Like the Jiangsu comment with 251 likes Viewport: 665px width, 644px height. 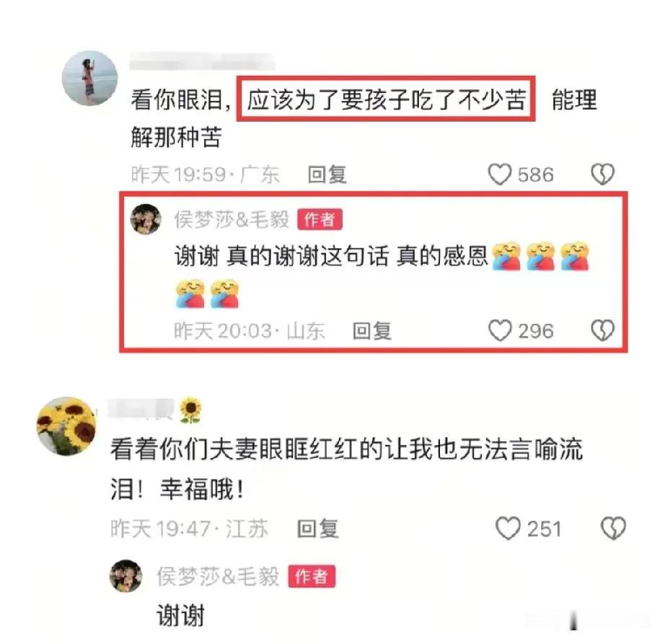[508, 529]
